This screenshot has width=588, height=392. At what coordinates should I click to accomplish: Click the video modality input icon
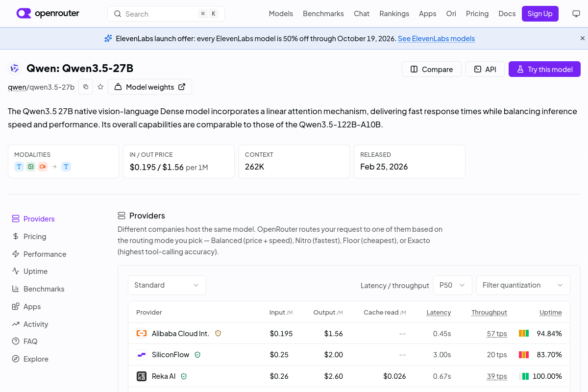point(43,167)
